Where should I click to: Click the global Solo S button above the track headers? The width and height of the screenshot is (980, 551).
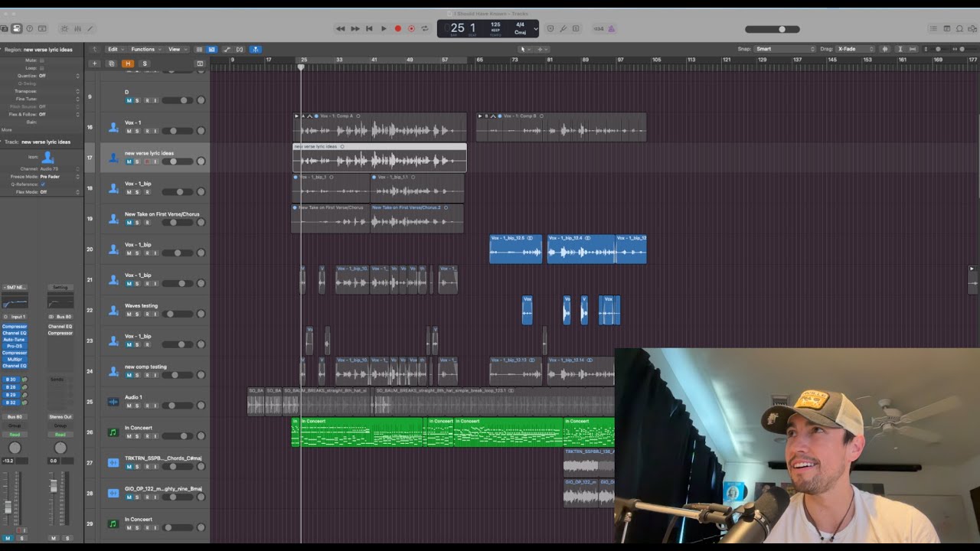[x=145, y=64]
